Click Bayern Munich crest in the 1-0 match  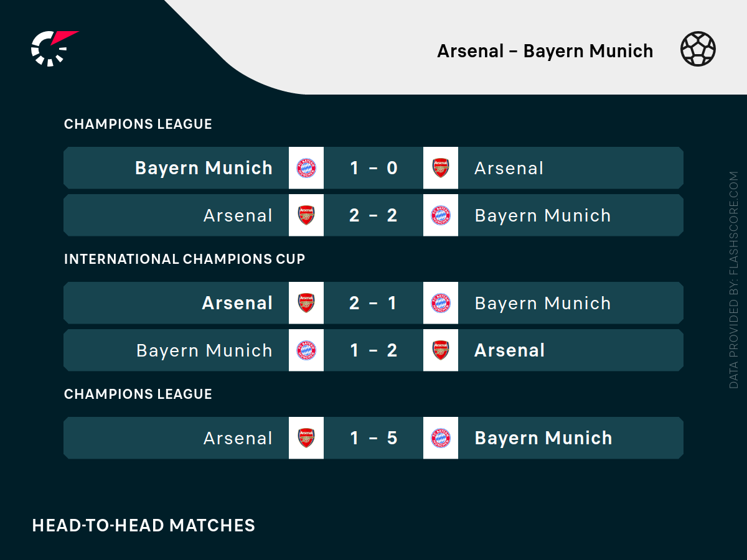306,168
